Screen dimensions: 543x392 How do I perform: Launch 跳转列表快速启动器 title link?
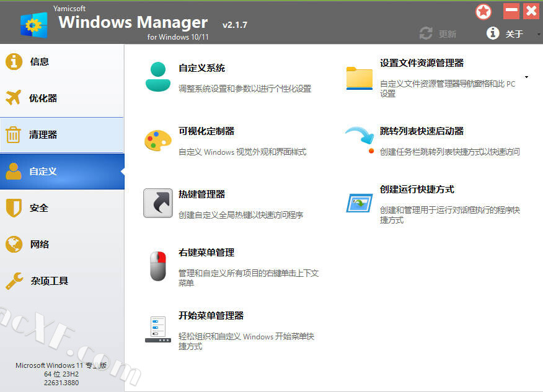tap(422, 131)
